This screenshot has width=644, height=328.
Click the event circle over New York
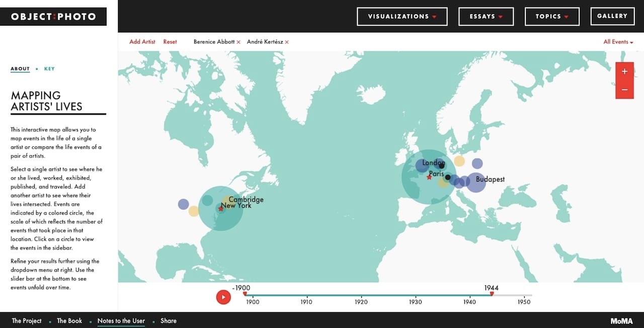point(220,208)
